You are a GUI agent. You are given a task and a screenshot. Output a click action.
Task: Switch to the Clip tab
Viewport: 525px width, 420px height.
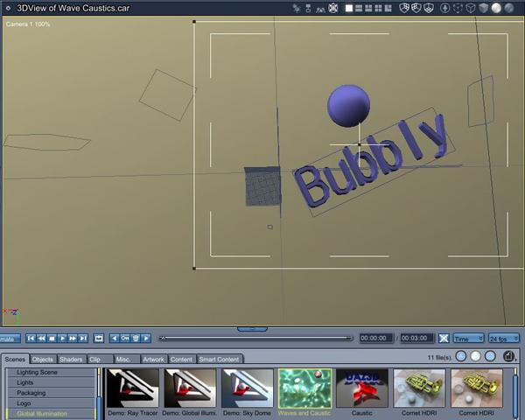pos(100,360)
